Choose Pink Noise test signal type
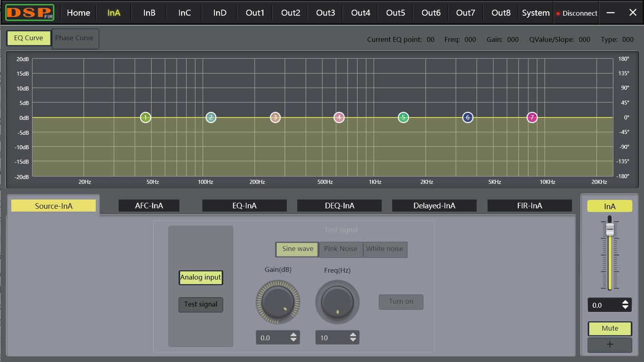 pos(340,249)
